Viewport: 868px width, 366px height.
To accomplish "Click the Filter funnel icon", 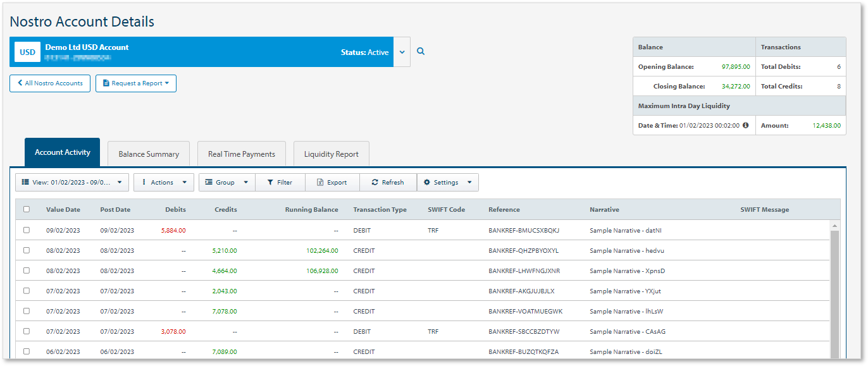I will [270, 182].
